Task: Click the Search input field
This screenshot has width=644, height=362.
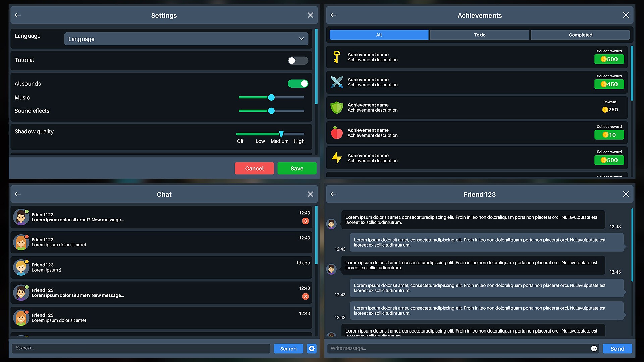Action: click(x=141, y=348)
